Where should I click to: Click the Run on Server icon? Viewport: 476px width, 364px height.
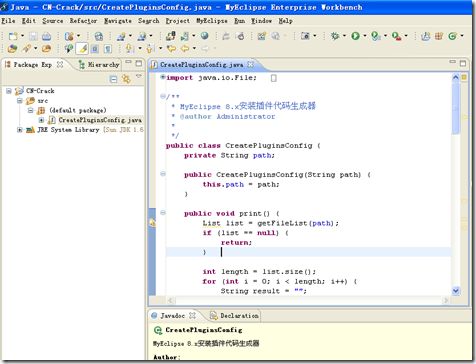click(376, 36)
